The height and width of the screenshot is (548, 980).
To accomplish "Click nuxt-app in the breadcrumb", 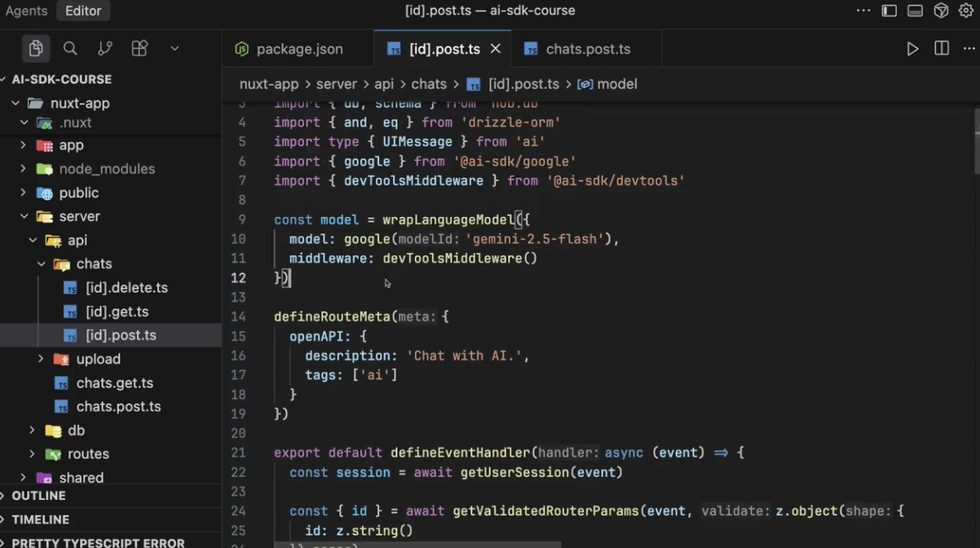I will (269, 84).
